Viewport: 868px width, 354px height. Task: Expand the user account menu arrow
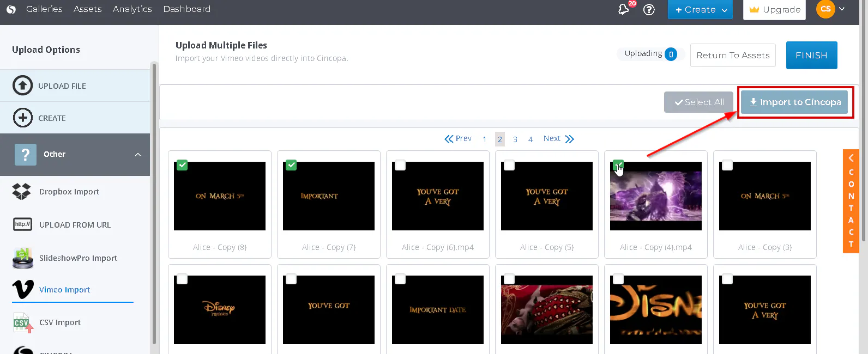click(842, 9)
